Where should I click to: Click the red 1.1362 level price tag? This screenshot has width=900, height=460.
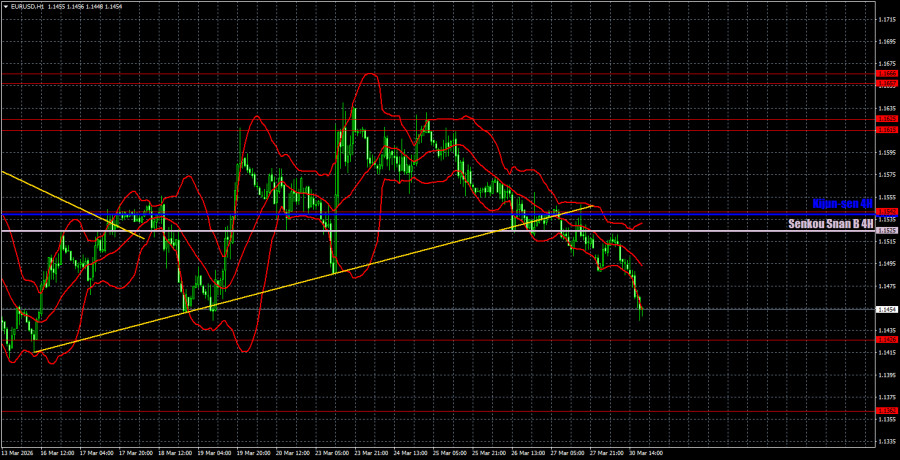tap(887, 411)
